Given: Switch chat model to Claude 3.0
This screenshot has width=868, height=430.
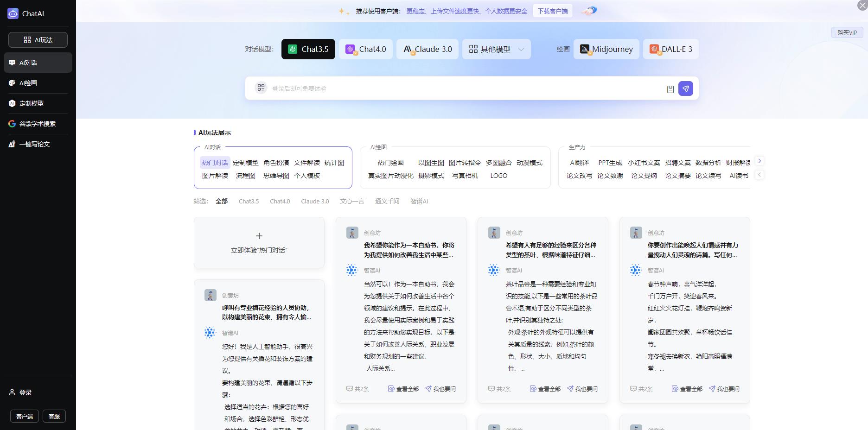Looking at the screenshot, I should (427, 49).
